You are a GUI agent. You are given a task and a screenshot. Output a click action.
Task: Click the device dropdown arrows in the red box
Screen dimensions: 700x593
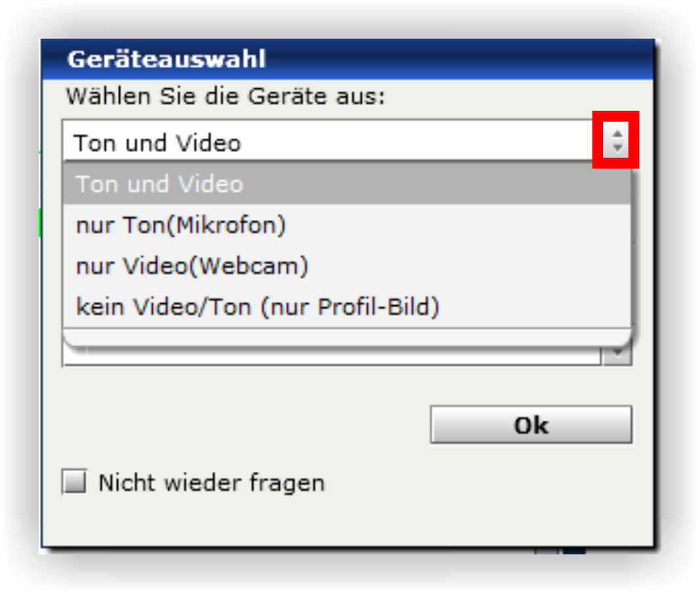(x=617, y=140)
